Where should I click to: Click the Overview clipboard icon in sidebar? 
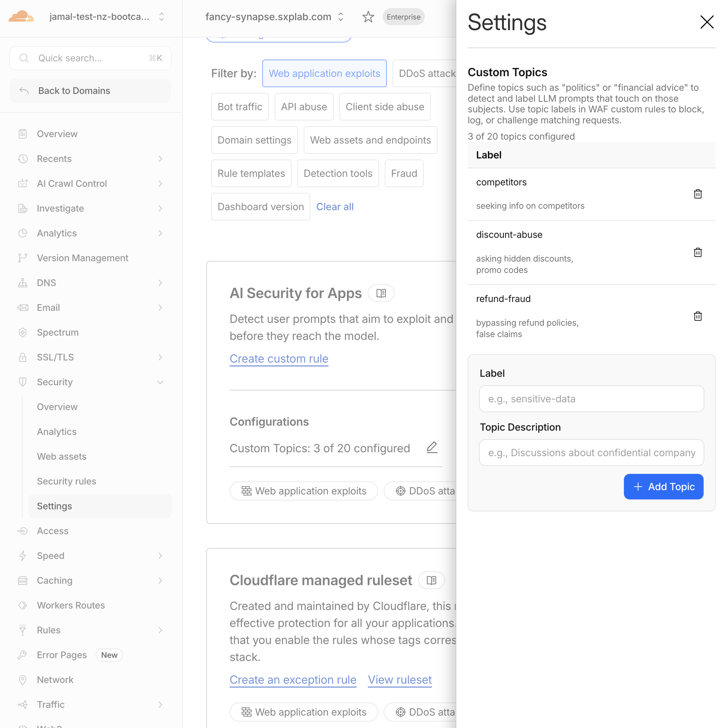click(23, 134)
